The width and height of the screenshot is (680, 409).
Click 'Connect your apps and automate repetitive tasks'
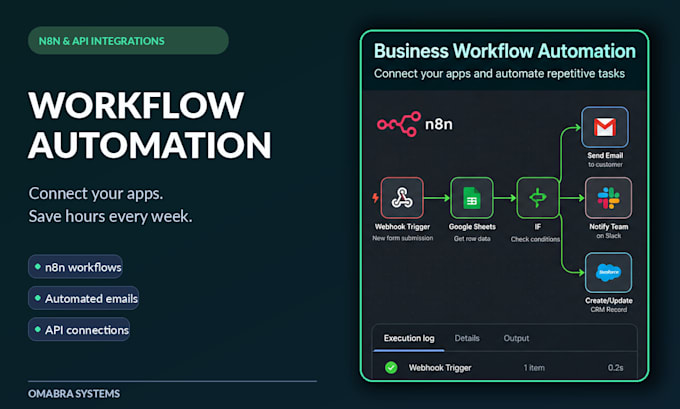[499, 74]
